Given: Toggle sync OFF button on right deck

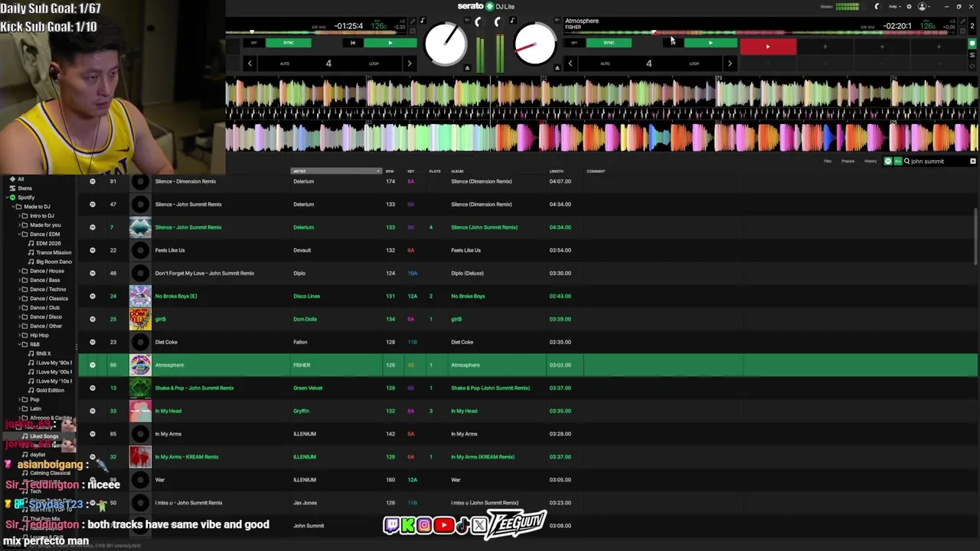Looking at the screenshot, I should tap(574, 43).
